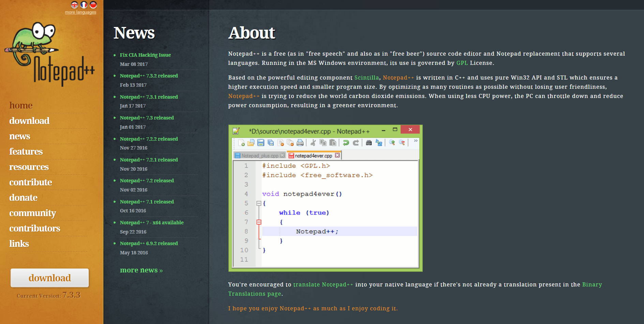This screenshot has width=644, height=324.
Task: Click highlighted code line 8 Notepad++;
Action: pyautogui.click(x=340, y=231)
